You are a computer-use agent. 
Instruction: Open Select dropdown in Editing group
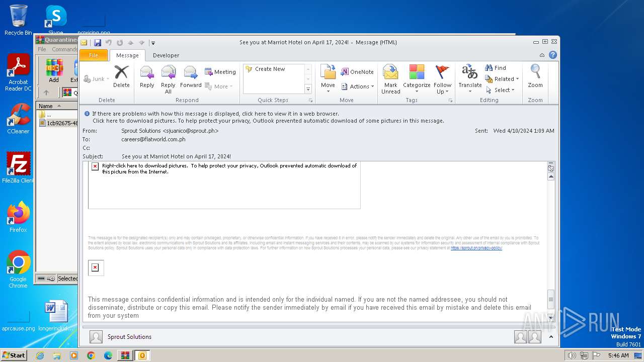500,90
